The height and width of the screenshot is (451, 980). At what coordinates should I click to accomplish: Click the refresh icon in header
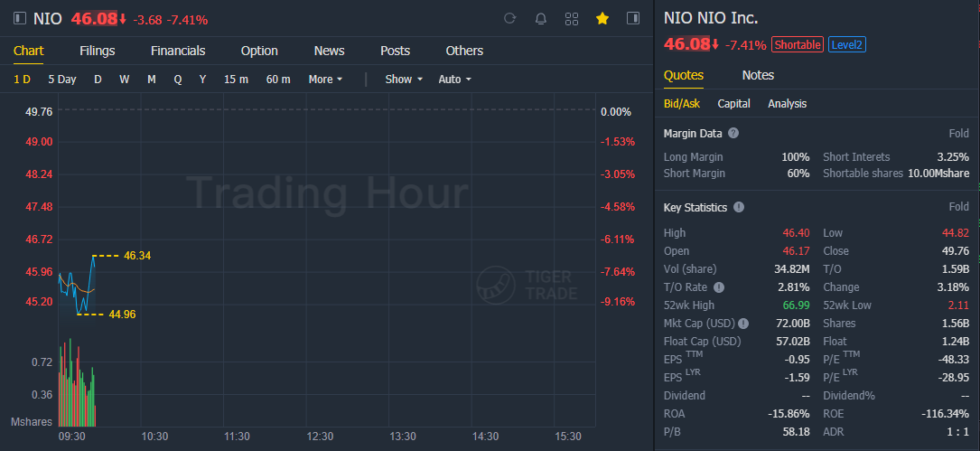pos(509,19)
